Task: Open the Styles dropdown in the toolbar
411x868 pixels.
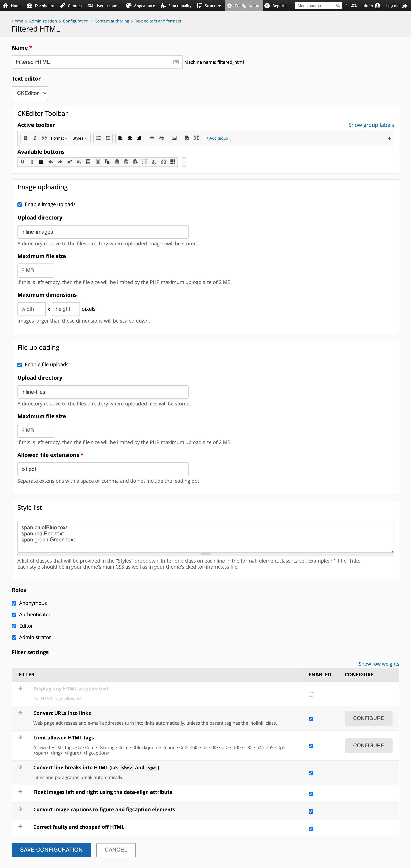Action: [80, 138]
